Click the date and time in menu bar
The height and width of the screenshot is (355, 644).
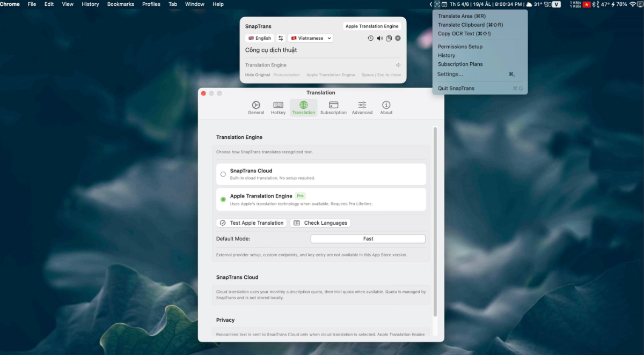[x=486, y=4]
